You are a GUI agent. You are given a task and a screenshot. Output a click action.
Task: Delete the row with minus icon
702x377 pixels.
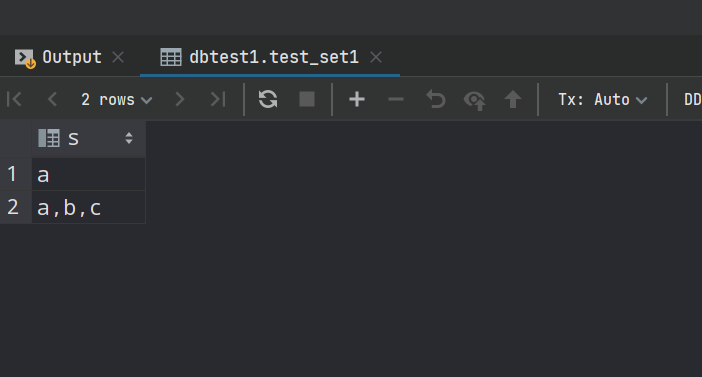[x=396, y=99]
